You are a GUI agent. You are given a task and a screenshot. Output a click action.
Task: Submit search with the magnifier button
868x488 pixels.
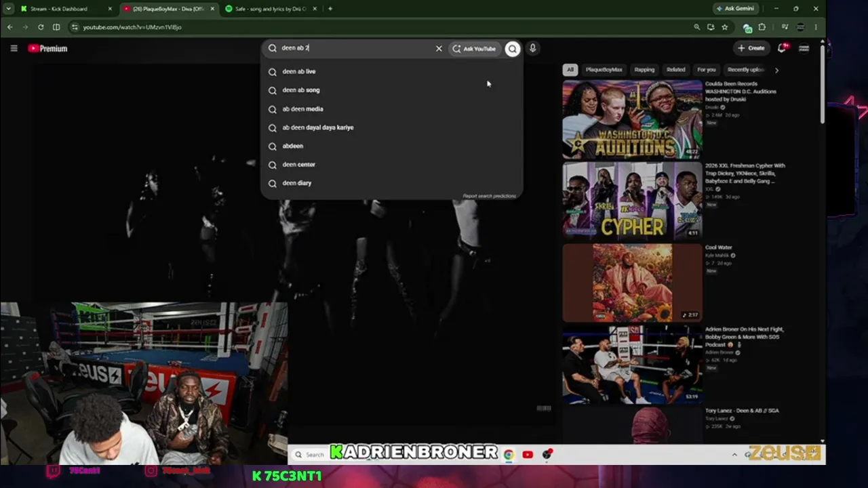click(x=513, y=49)
